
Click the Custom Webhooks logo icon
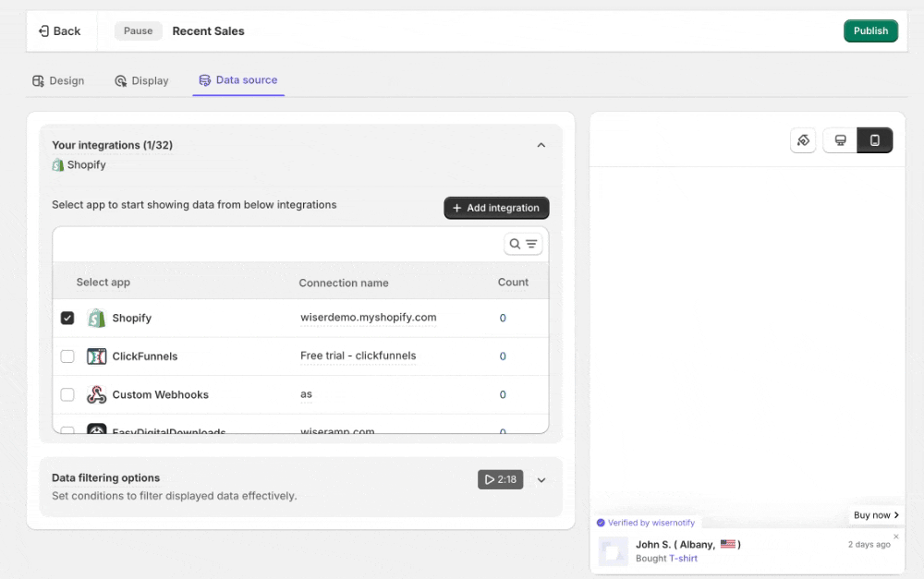(x=97, y=394)
